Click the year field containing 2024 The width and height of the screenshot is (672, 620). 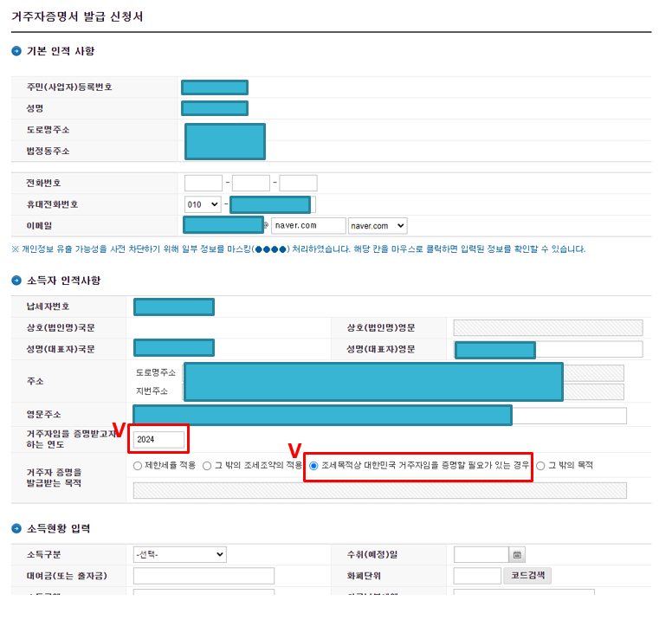(x=158, y=440)
